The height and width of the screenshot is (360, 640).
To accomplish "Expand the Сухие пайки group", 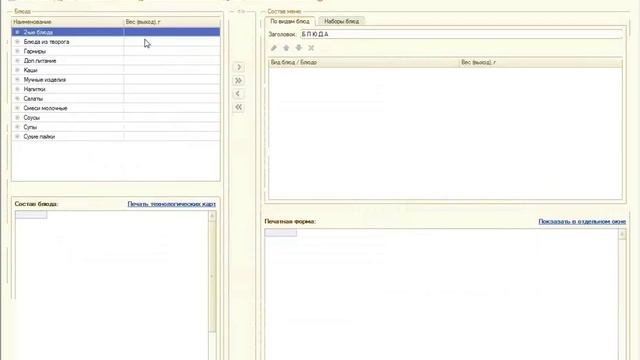I will coord(17,136).
